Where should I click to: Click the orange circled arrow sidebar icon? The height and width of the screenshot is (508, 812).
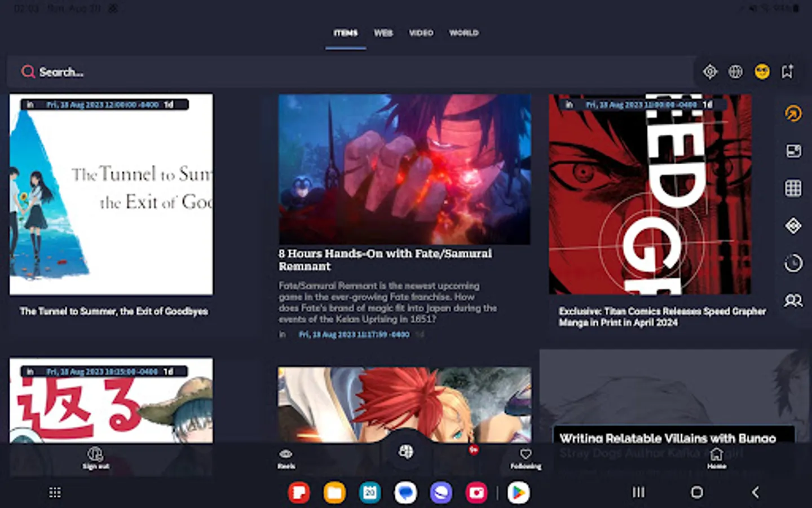click(793, 113)
